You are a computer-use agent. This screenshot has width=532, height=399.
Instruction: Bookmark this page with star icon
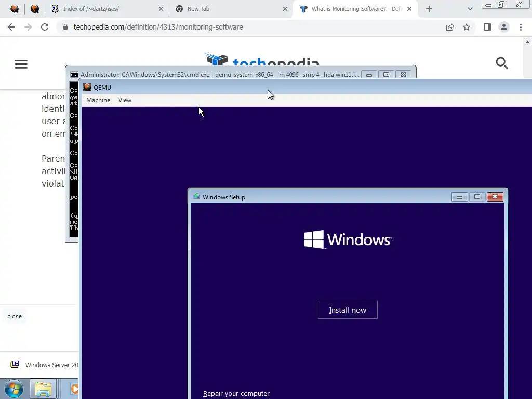(467, 27)
